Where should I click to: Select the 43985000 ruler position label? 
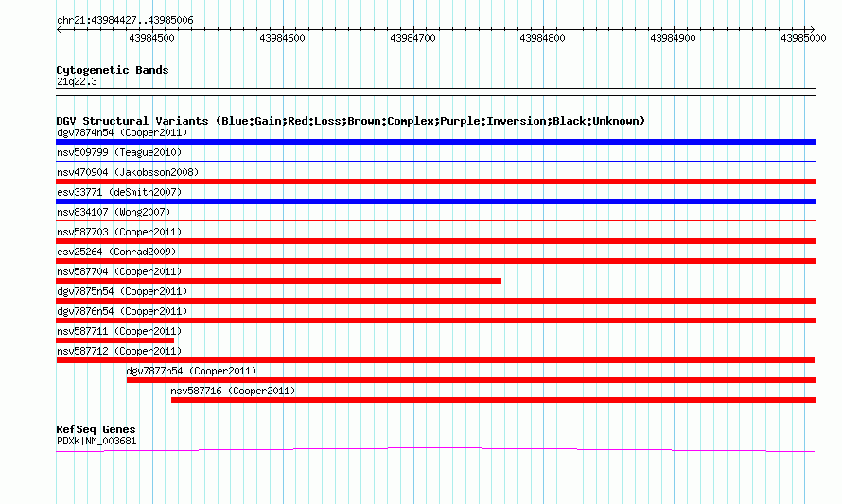pyautogui.click(x=803, y=38)
